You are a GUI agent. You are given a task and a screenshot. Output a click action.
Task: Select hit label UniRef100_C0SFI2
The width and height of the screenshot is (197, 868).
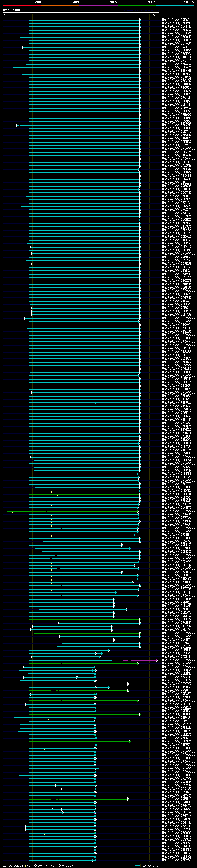pos(177,47)
